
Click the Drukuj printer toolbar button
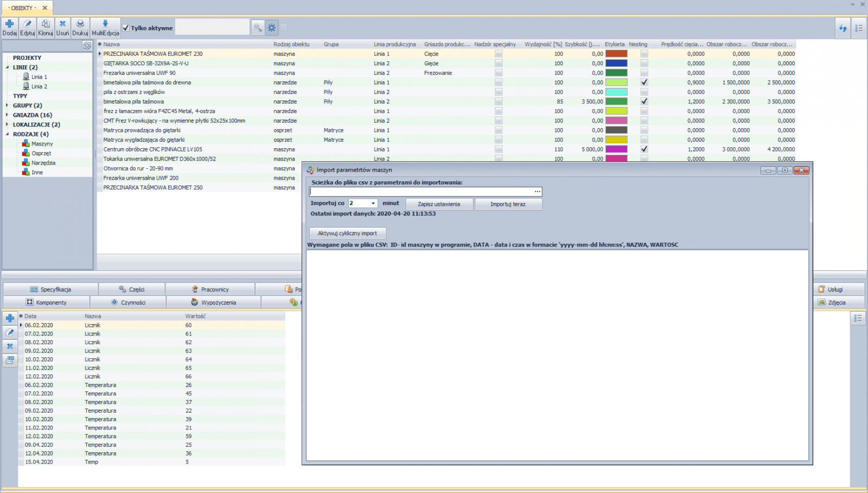(80, 27)
